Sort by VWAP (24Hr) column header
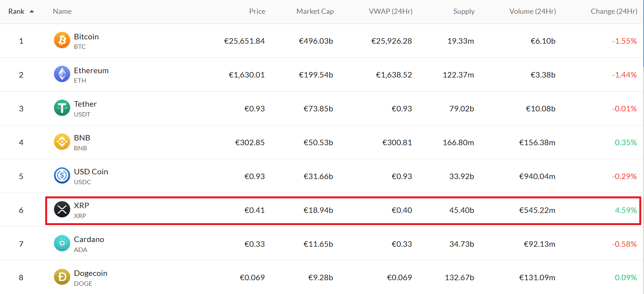The width and height of the screenshot is (644, 294). [x=390, y=11]
